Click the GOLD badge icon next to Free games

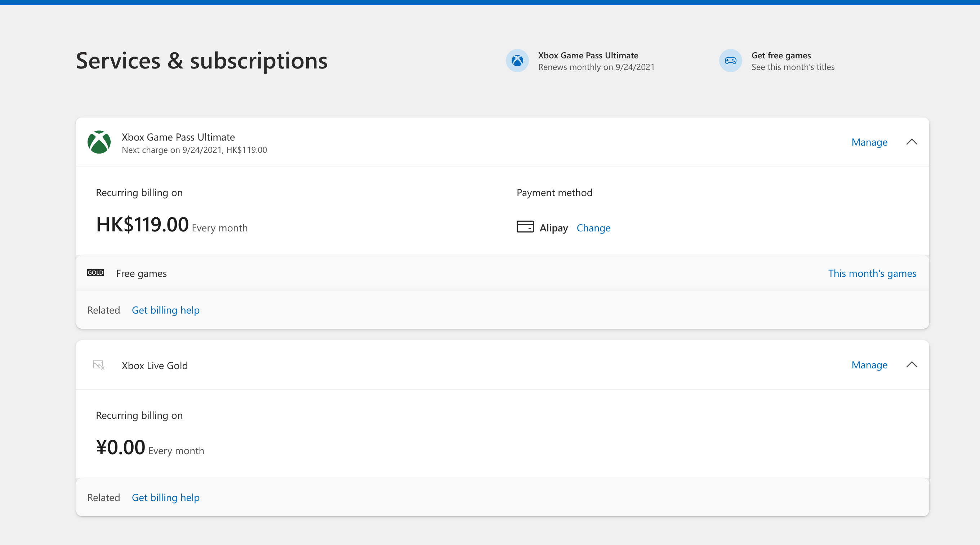click(95, 272)
